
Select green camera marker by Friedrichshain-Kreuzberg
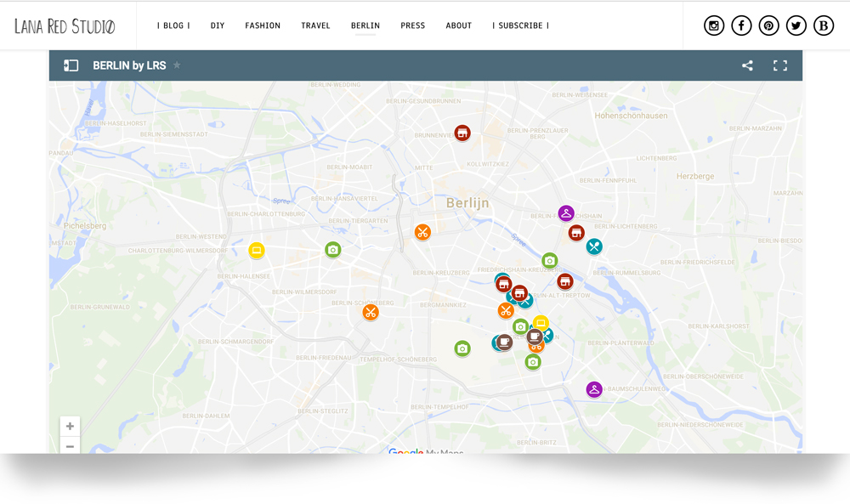coord(550,261)
